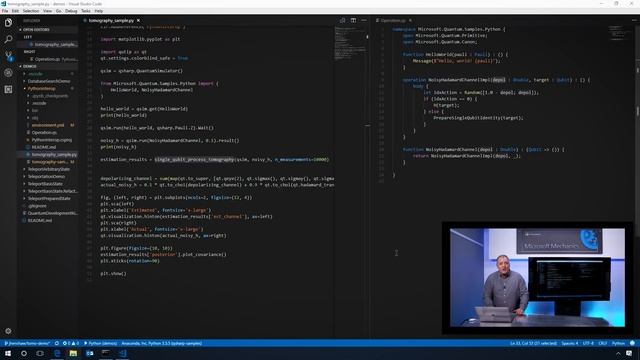Switch to the tomography_sample.py editor tab
Screen dimensions: 640x360
pyautogui.click(x=111, y=20)
